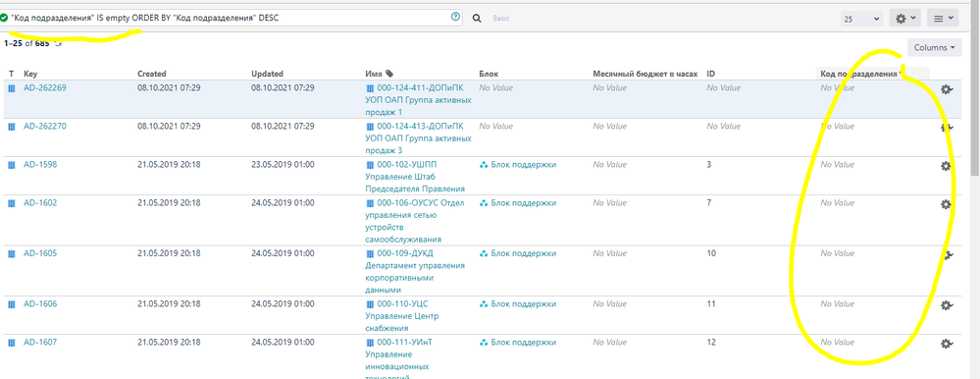The height and width of the screenshot is (379, 980).
Task: Sort by the Имя column header
Action: pyautogui.click(x=374, y=74)
